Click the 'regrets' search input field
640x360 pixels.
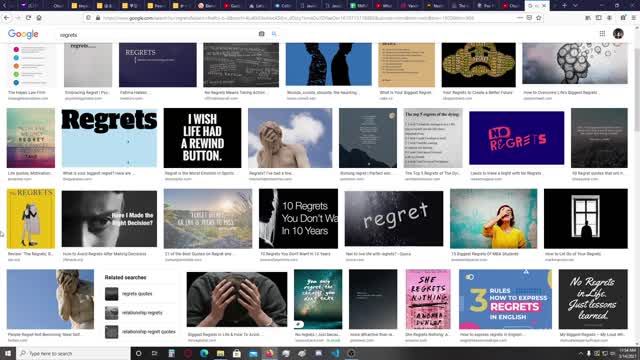pos(157,35)
